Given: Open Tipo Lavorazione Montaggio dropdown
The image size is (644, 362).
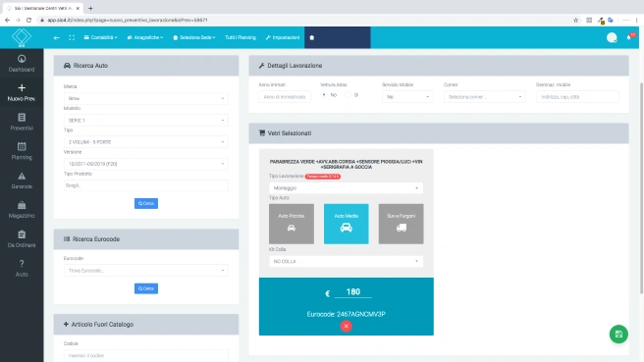Looking at the screenshot, I should click(x=346, y=188).
